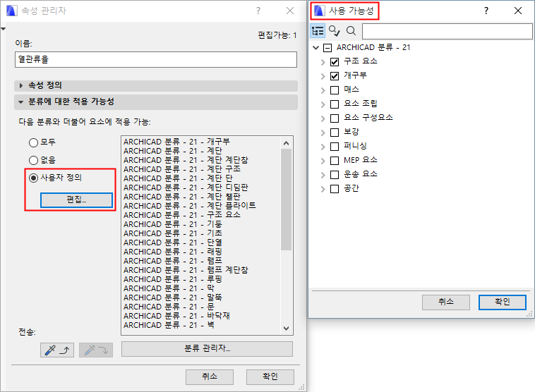The height and width of the screenshot is (392, 535).
Task: Expand the MEP 요소 tree node
Action: (323, 161)
